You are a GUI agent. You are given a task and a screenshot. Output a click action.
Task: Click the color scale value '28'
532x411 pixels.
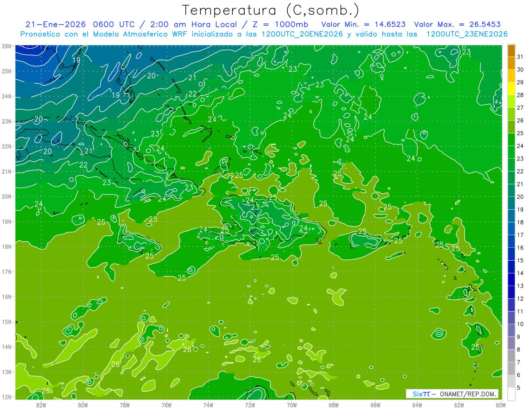click(x=520, y=95)
